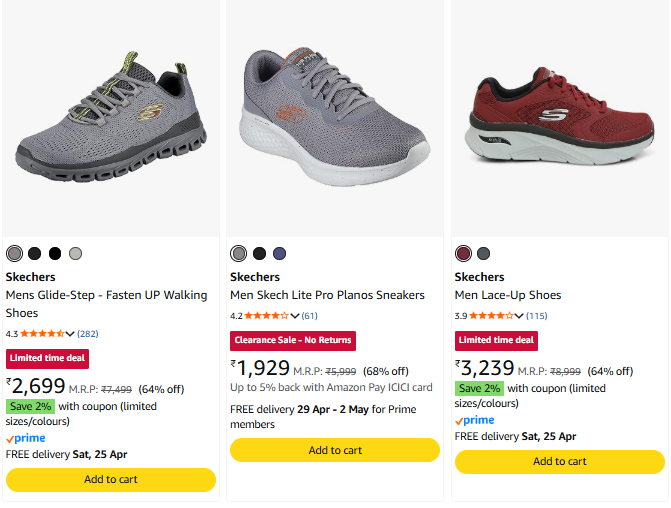The image size is (671, 508).
Task: Click star rating icons of Planos Sneakers
Action: pos(267,316)
